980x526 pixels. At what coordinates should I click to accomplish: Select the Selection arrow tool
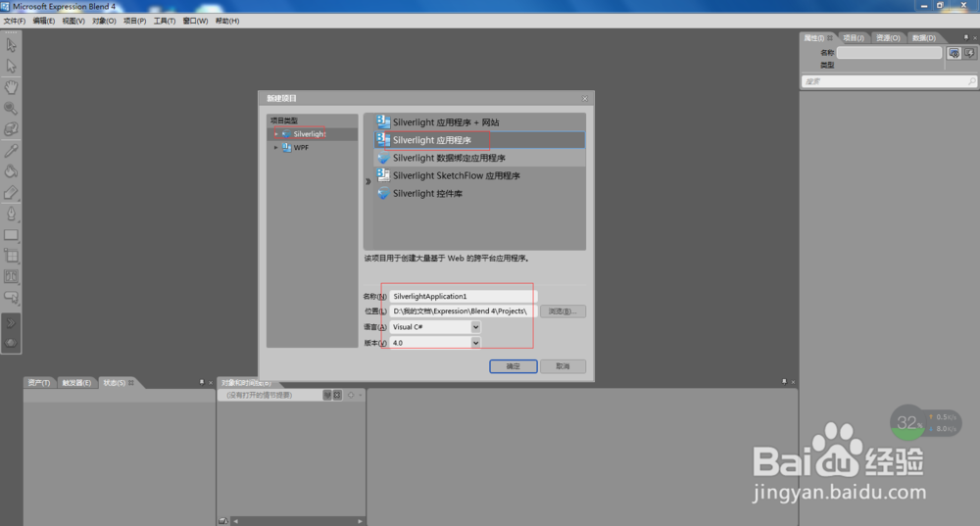[11, 45]
